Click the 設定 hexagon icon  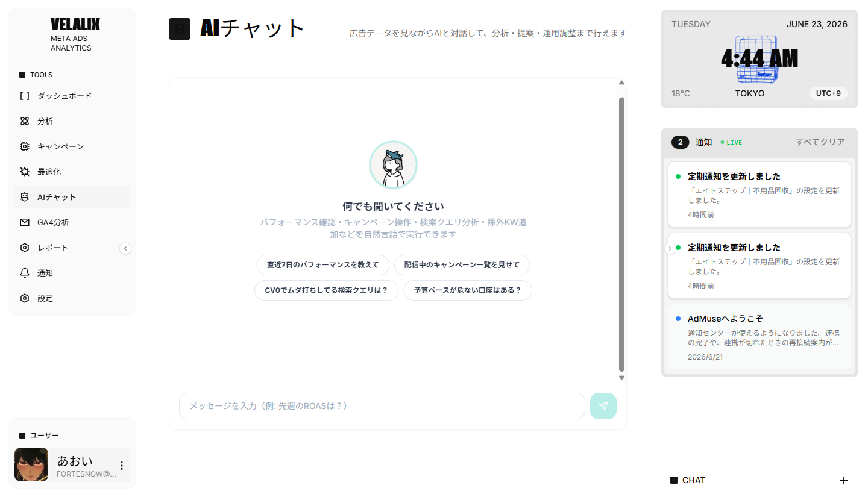[x=25, y=298]
